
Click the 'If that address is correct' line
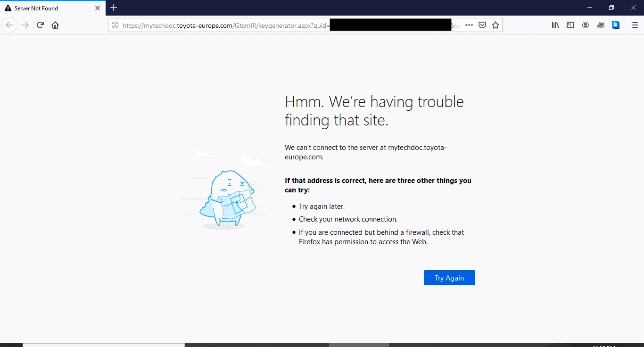(378, 185)
